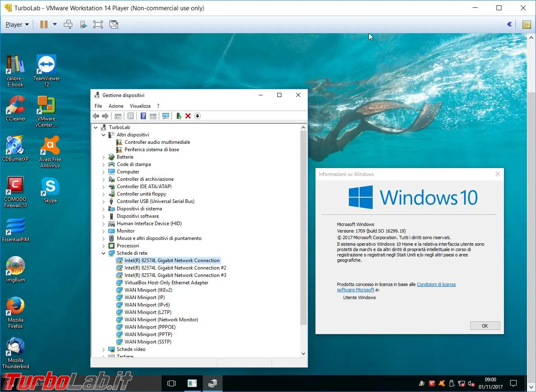Click the blue help question mark icon
Screen dimensions: 536x392
[143, 116]
